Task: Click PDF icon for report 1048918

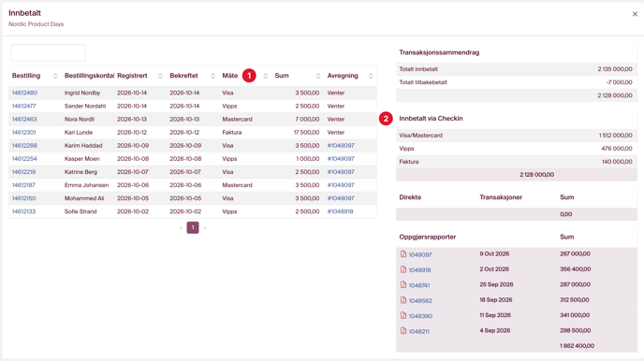Action: [403, 269]
